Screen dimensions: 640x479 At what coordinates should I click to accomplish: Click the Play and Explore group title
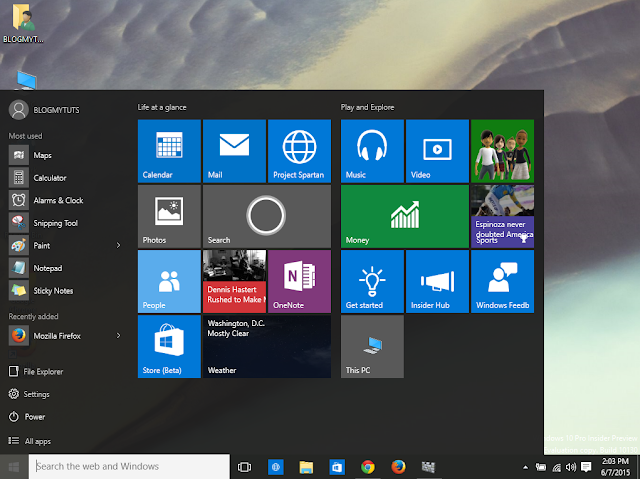point(368,107)
